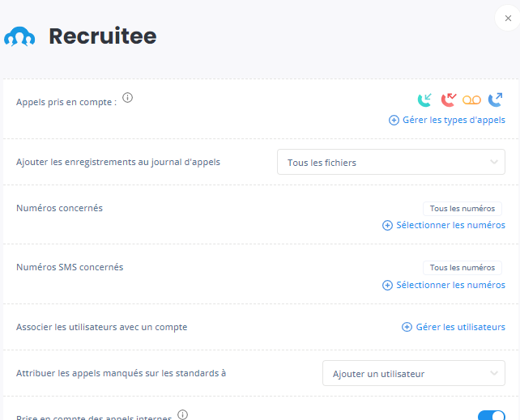Click the Recruitee cloud logo

pyautogui.click(x=19, y=36)
